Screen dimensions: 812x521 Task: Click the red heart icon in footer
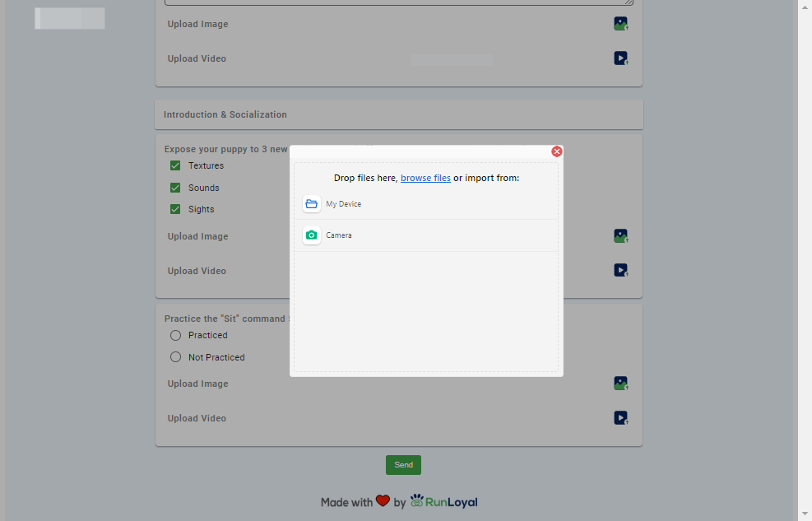click(x=383, y=500)
